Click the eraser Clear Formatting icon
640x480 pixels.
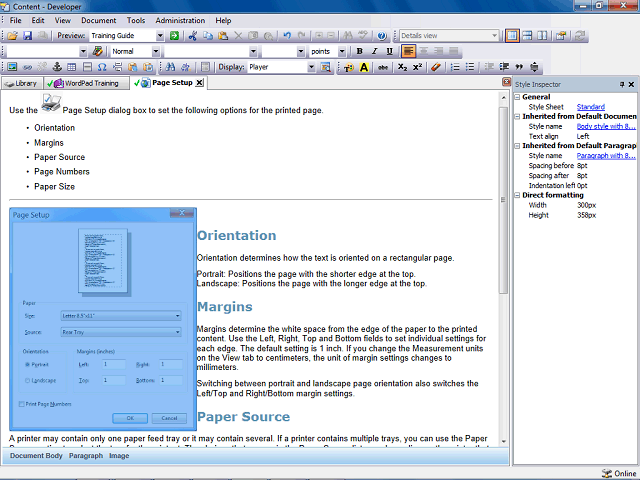[436, 67]
